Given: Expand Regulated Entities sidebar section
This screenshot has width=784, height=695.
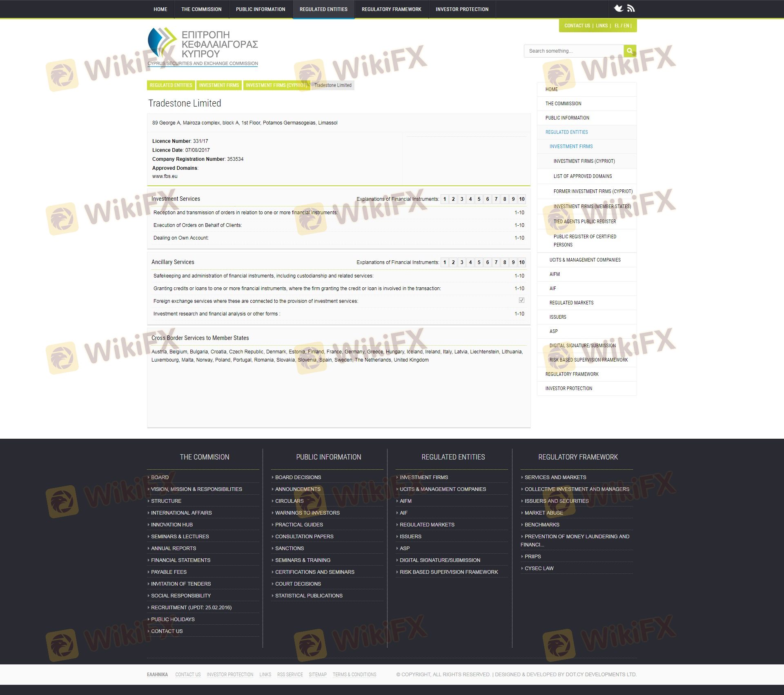Looking at the screenshot, I should pos(566,132).
